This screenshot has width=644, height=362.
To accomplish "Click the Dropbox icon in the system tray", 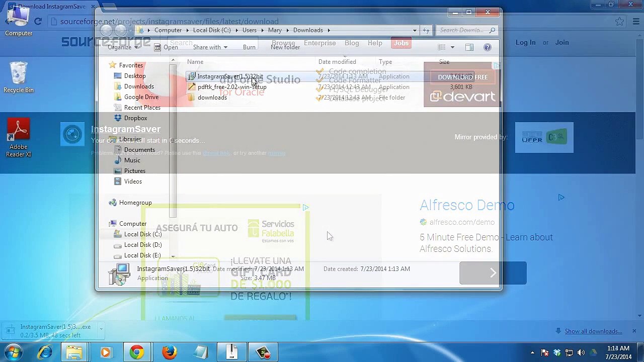I will tap(557, 352).
